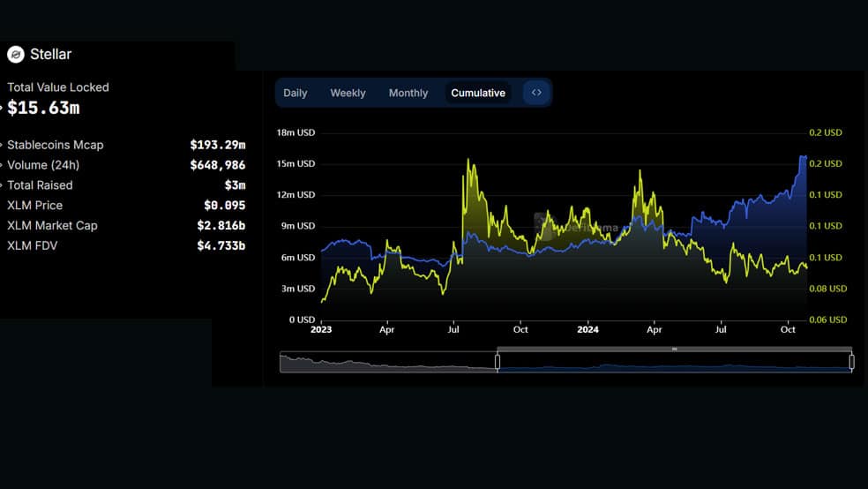Select the Cumulative grouping tab
Screen dimensions: 868x489
(478, 93)
